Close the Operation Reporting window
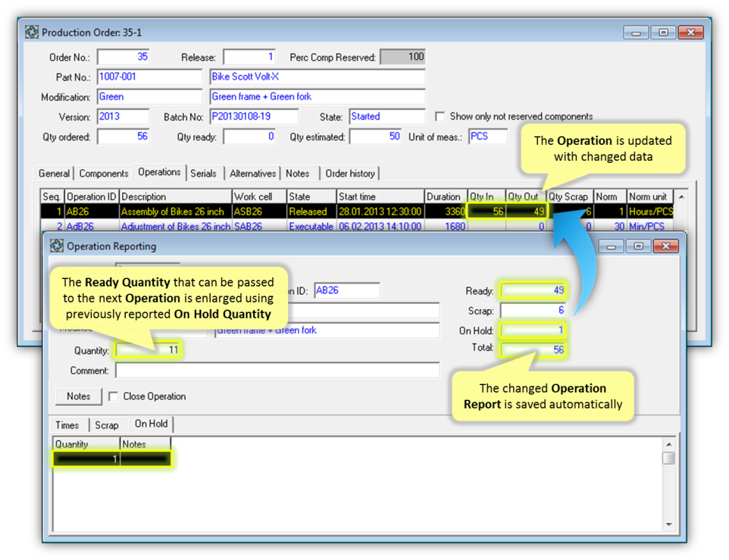Image resolution: width=729 pixels, height=560 pixels. (x=665, y=246)
